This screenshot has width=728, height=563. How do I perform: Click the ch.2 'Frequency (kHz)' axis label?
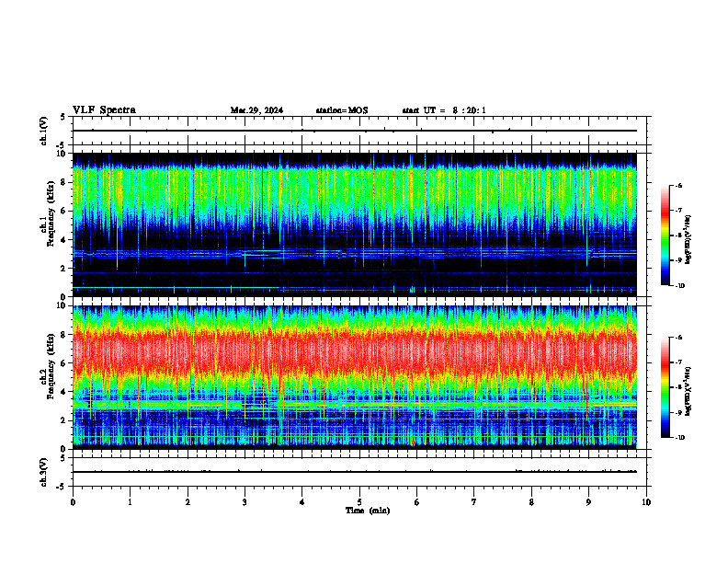51,366
